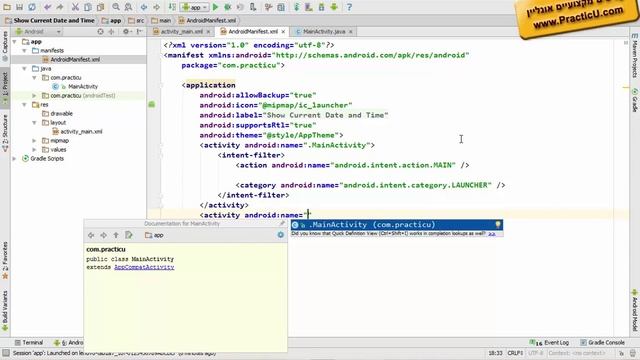Collapse the java folder
Screen dimensions: 640x360
tap(24, 69)
